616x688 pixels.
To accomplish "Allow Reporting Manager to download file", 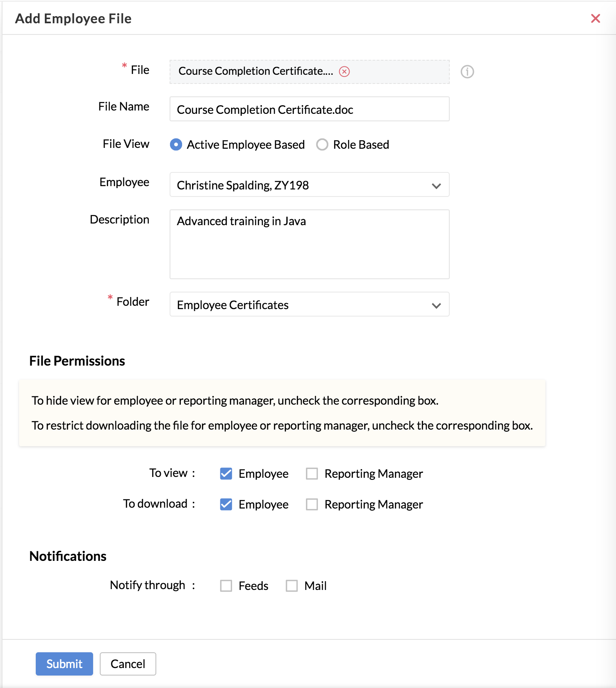I will (312, 504).
